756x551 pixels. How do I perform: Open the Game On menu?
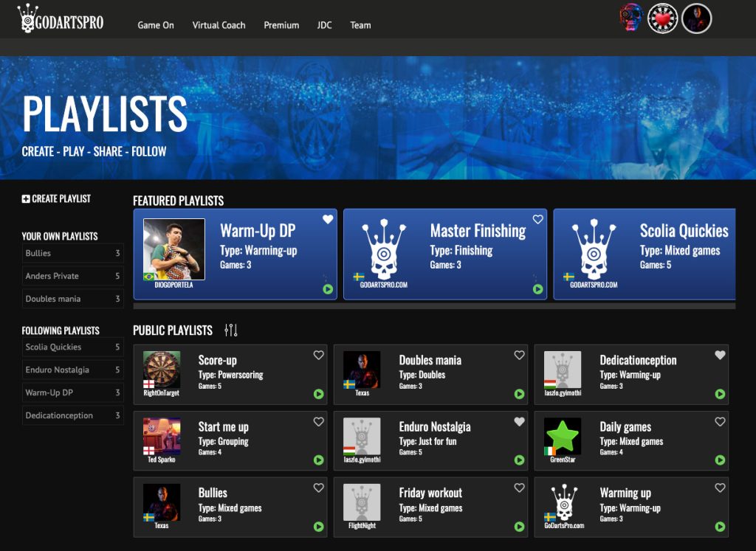pos(156,25)
